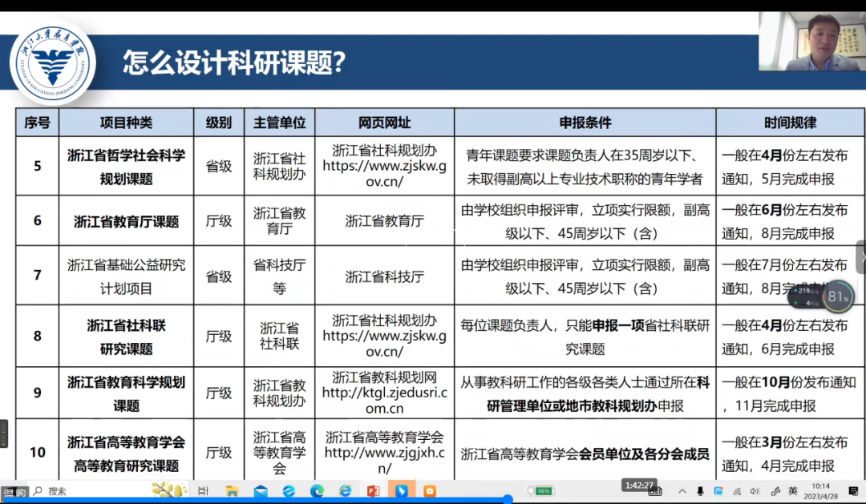The height and width of the screenshot is (504, 866).
Task: Open the orange app on the taskbar
Action: (430, 490)
